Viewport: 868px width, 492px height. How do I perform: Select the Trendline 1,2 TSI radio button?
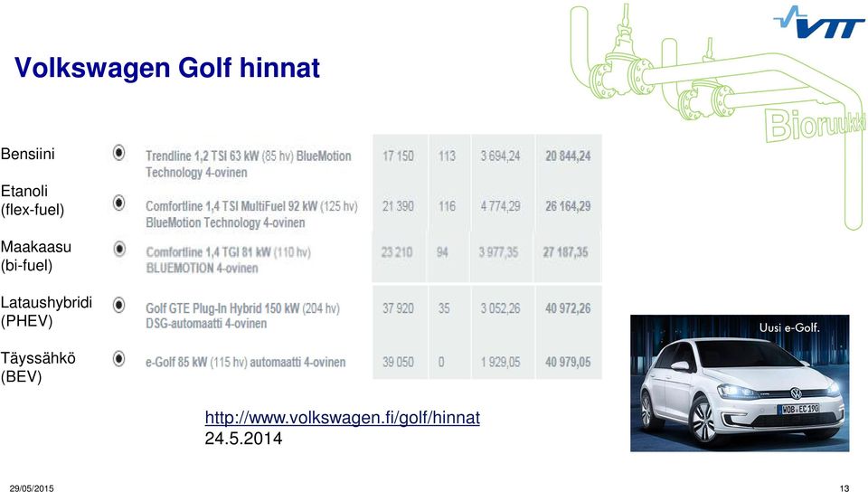coord(119,153)
